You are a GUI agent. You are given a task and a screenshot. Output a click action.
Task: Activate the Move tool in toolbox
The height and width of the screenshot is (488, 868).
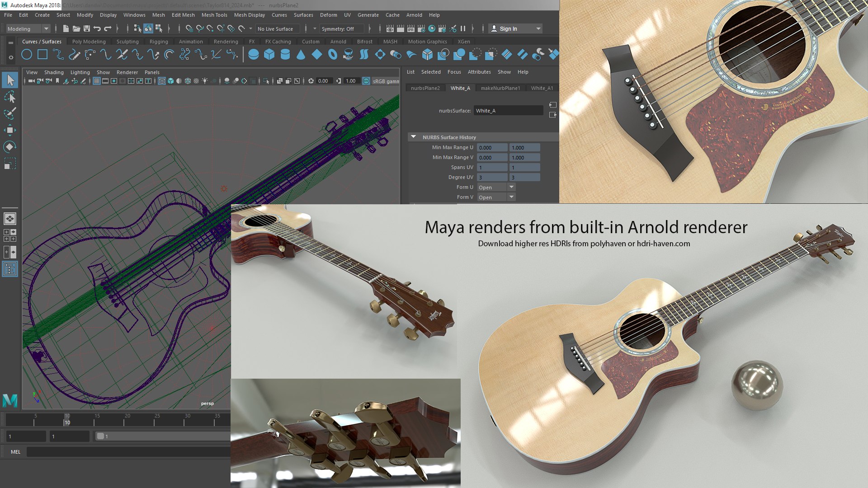10,130
